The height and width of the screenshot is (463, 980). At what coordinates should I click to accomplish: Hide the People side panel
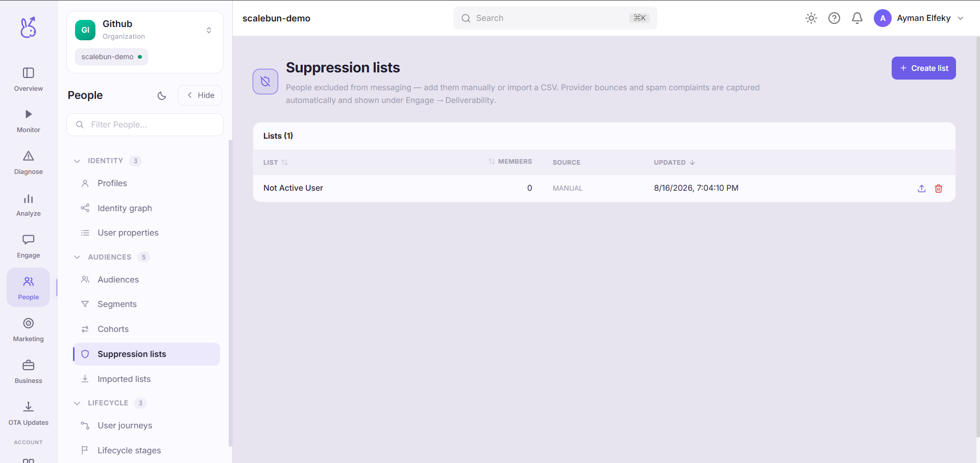200,95
